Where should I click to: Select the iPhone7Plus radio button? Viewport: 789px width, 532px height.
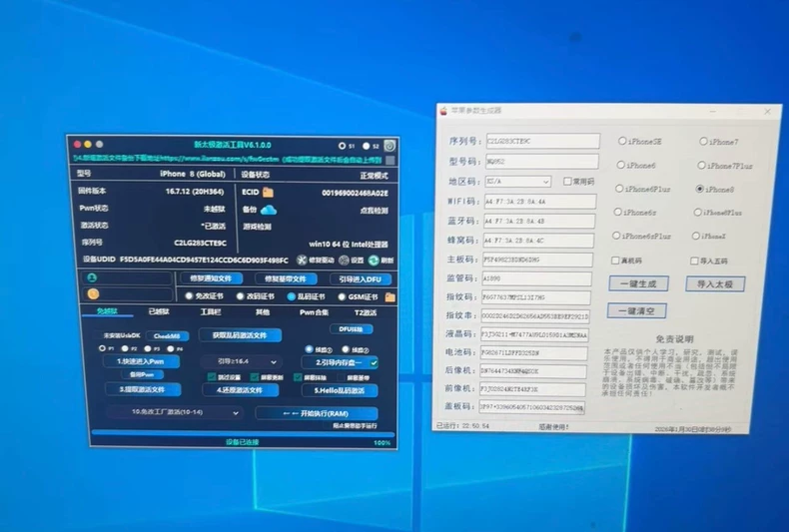[x=701, y=165]
